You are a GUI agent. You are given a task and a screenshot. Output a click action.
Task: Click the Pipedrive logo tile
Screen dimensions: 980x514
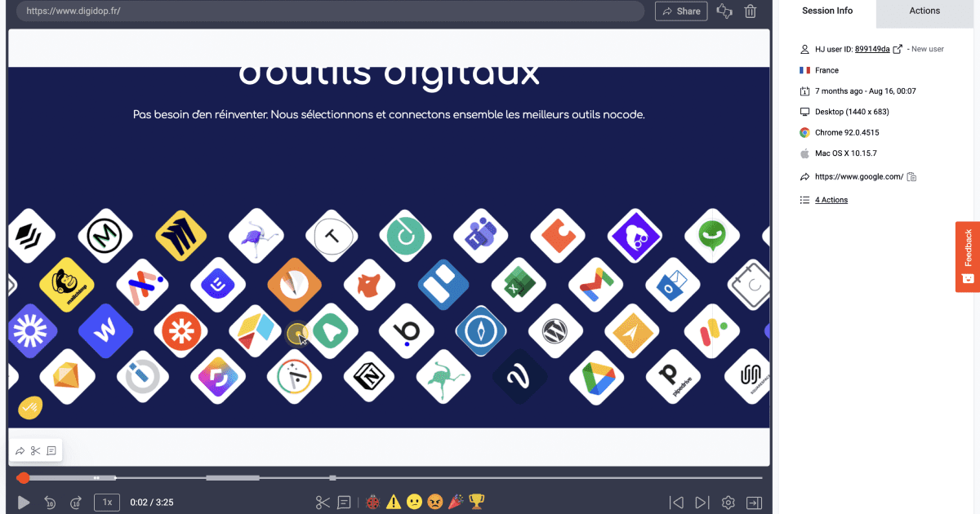point(673,376)
